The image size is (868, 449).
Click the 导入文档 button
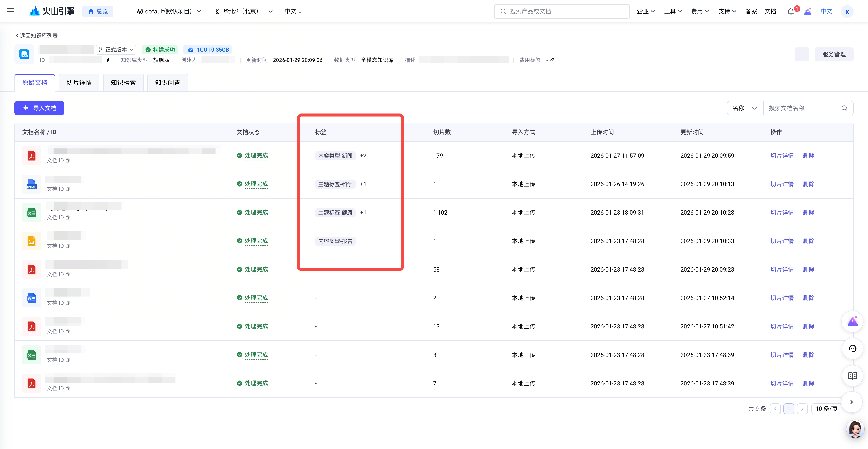point(39,108)
